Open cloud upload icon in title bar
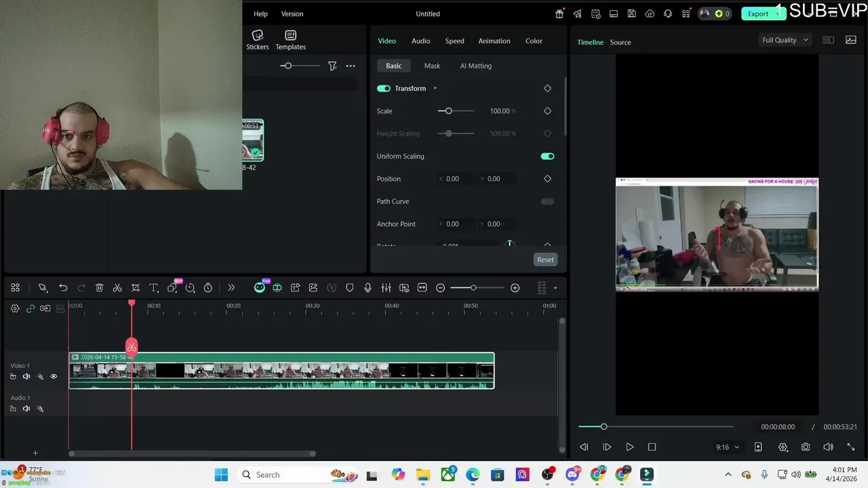The image size is (868, 488). [650, 14]
